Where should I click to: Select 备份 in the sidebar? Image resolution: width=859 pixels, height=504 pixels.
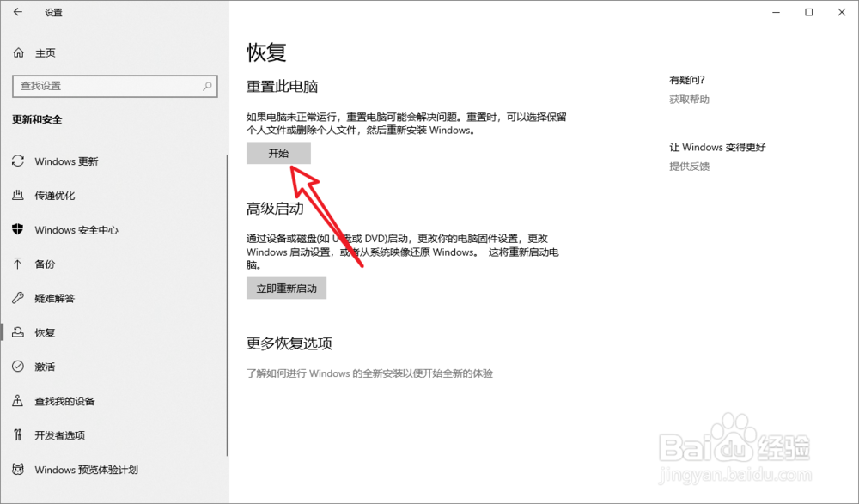pyautogui.click(x=45, y=264)
